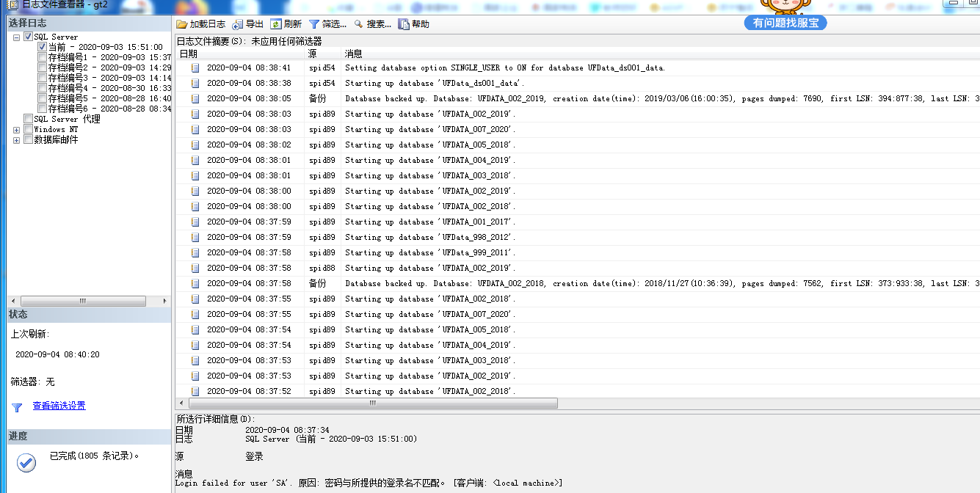Select the 08:37:55 'UFDATA_007_2020' message cell

point(430,314)
